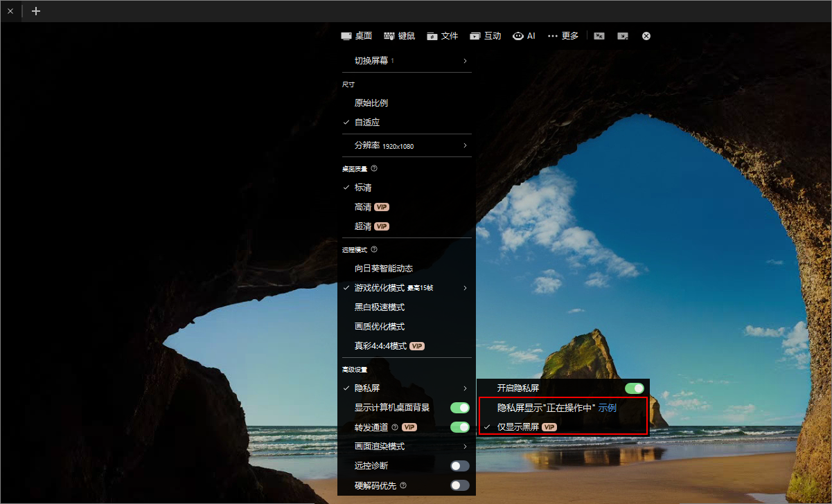
Task: Open the 桌面 (Desktop) toolbar menu
Action: pyautogui.click(x=356, y=36)
